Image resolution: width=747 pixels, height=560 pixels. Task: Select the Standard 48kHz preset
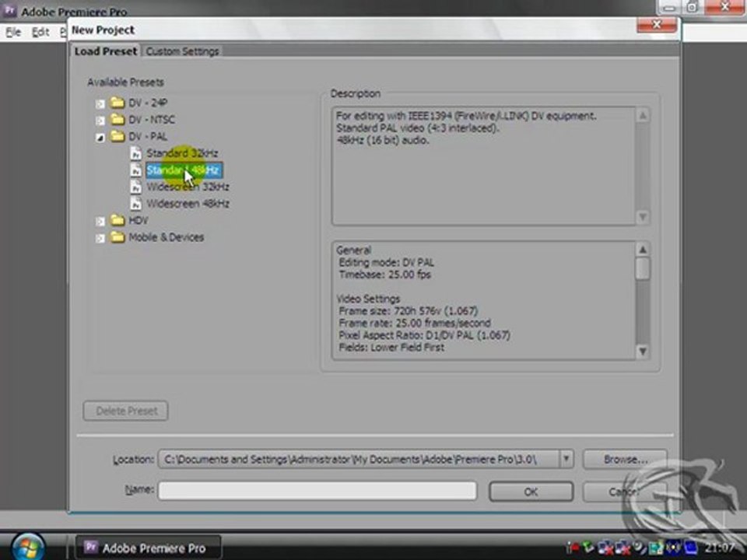184,170
